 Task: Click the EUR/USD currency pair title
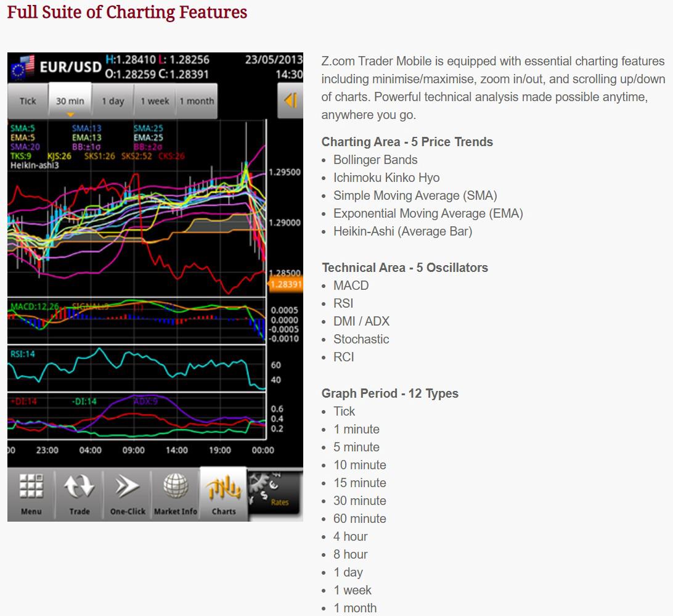tap(70, 67)
